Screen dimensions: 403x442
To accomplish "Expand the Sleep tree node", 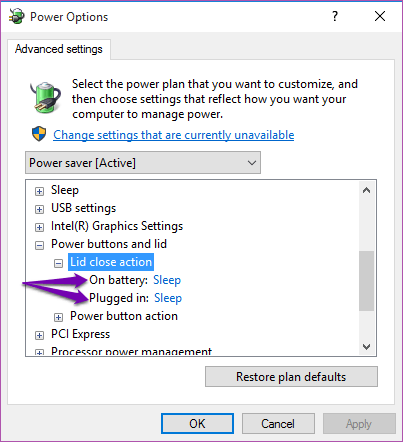I will click(39, 191).
